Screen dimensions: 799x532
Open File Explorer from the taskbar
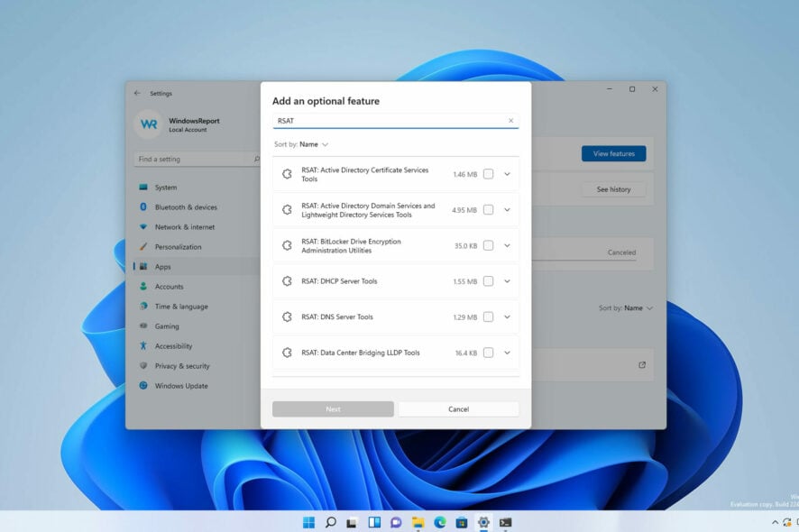(x=418, y=522)
